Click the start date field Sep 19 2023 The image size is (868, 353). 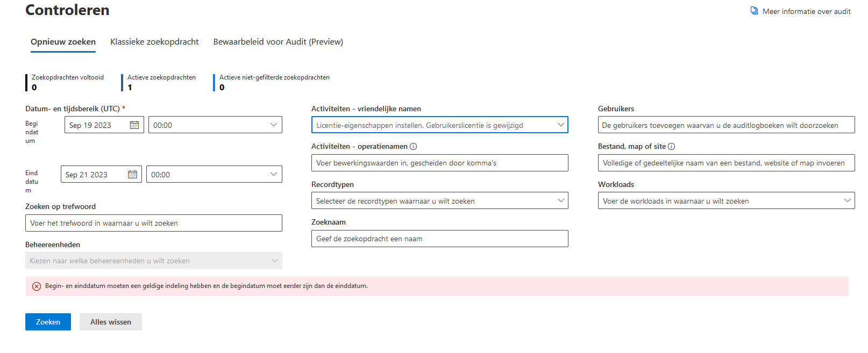coord(104,125)
